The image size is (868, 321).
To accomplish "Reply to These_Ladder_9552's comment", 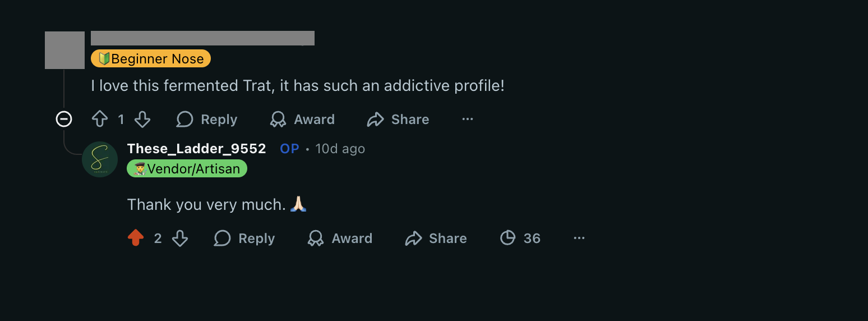I will pos(244,238).
